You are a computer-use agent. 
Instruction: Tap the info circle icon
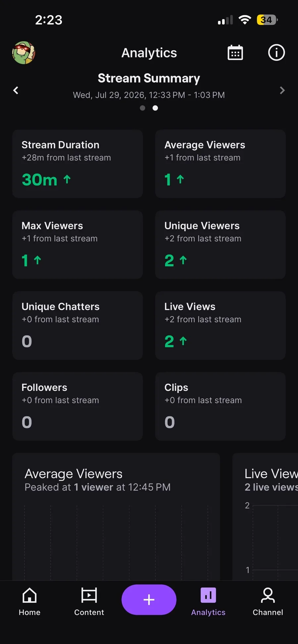276,53
